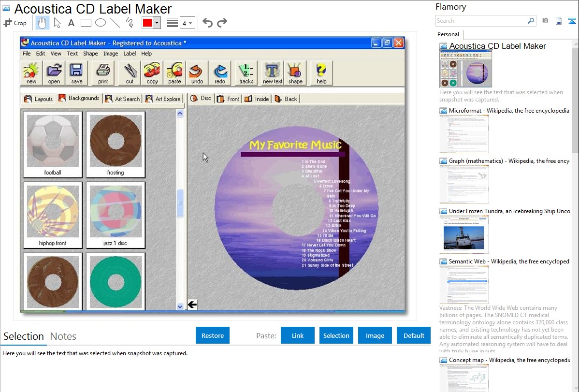This screenshot has height=392, width=579.
Task: Switch to the Layouts tab
Action: coord(38,99)
